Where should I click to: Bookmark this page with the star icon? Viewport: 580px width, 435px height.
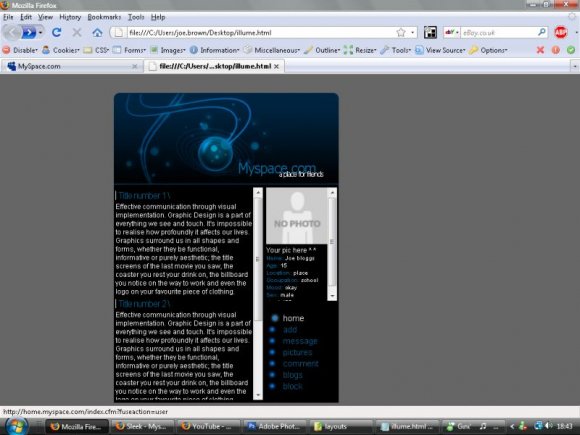point(401,33)
